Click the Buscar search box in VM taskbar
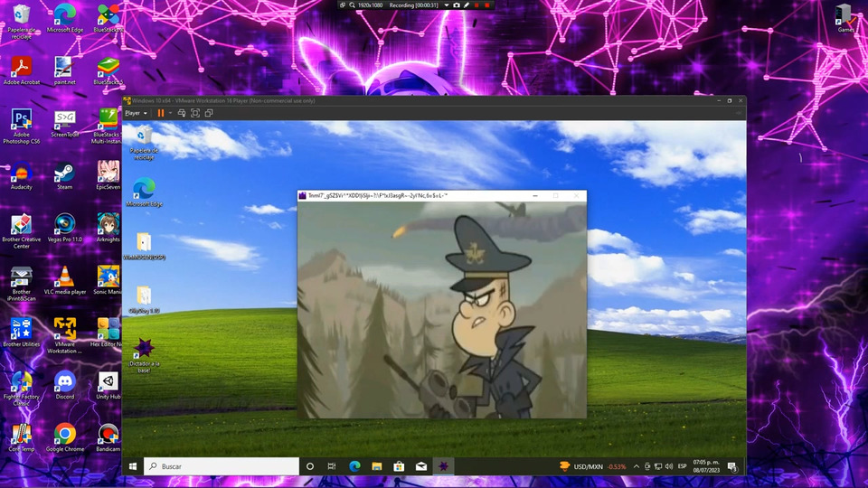 [222, 466]
